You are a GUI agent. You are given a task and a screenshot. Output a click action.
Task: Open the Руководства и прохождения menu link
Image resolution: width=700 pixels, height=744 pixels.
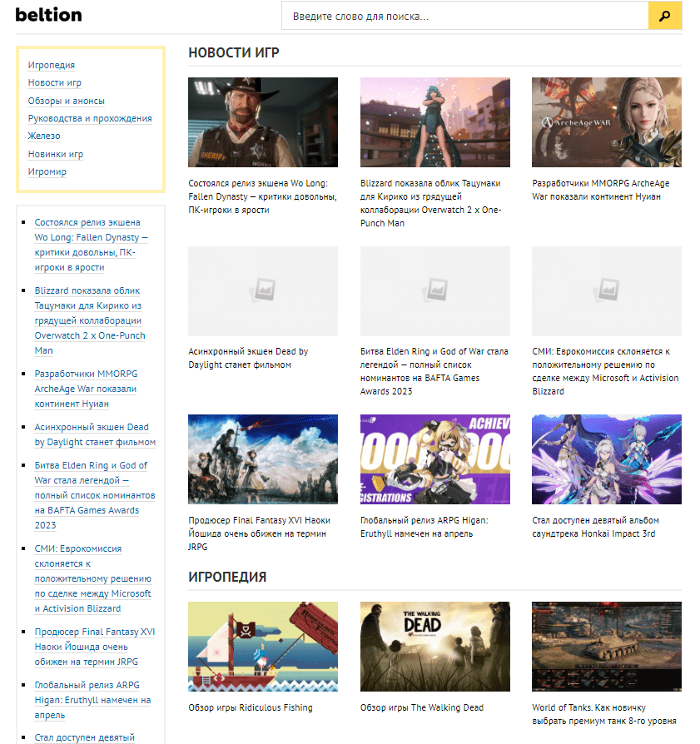tap(90, 118)
